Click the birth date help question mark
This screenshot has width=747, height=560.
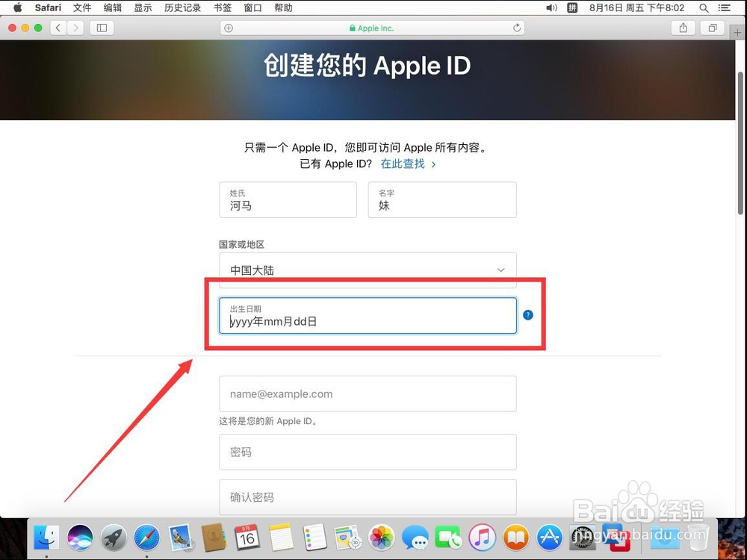click(x=528, y=315)
